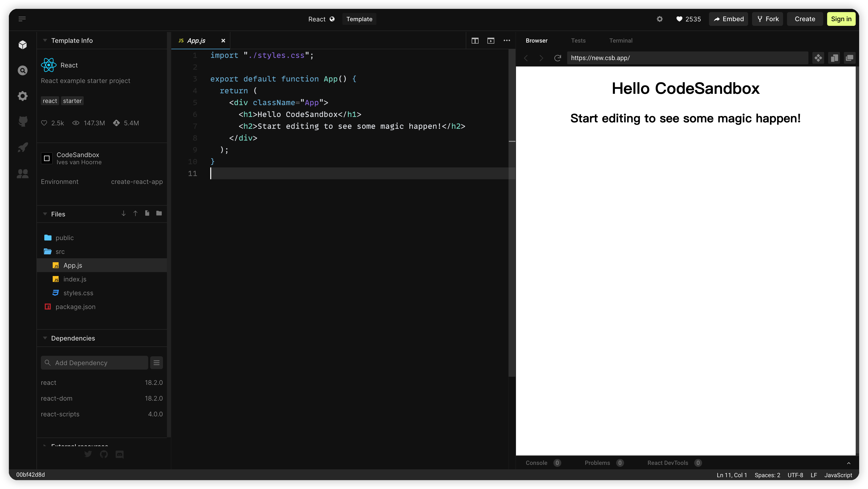Click the download arrow icon in Files
Screen dimensions: 868x489
pos(124,213)
